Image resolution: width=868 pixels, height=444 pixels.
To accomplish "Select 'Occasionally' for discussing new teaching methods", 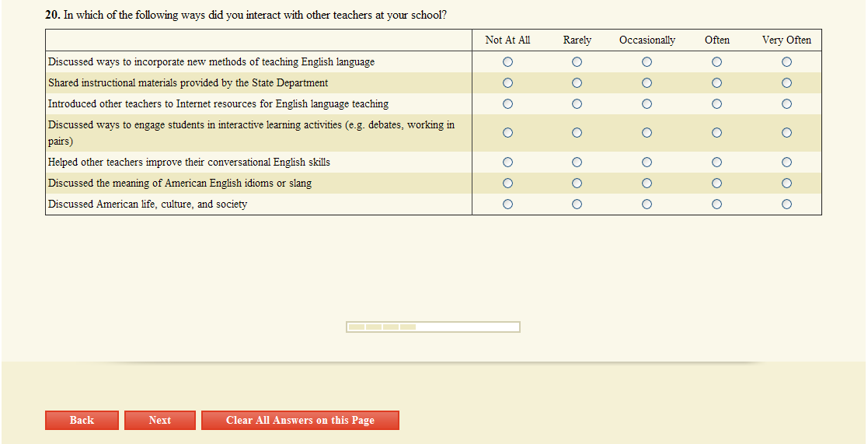I will [647, 61].
